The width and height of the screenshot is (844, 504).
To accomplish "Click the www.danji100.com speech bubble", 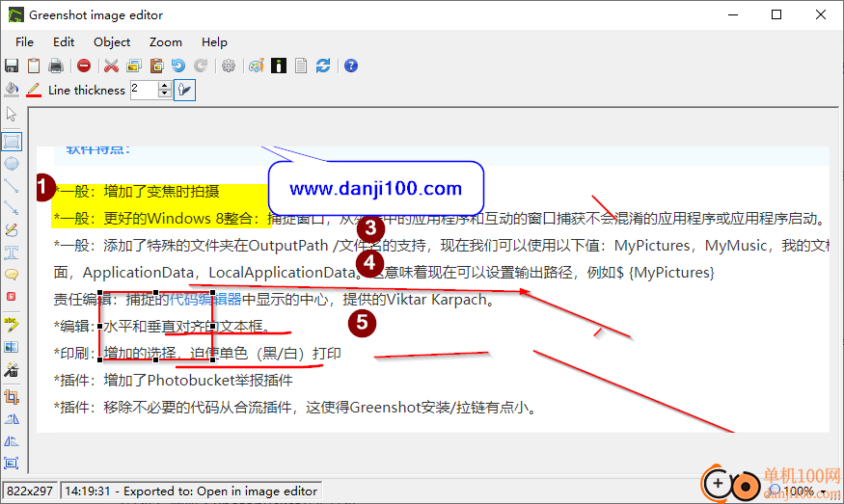I will tap(376, 188).
